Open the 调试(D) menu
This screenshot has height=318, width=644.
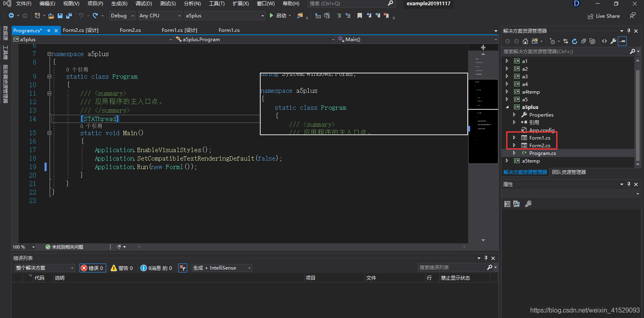click(x=144, y=4)
